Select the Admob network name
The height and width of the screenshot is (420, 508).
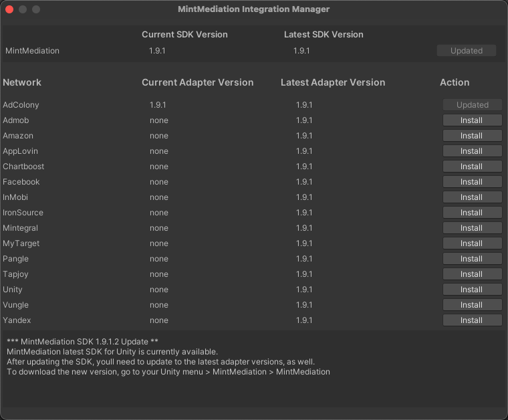point(16,120)
